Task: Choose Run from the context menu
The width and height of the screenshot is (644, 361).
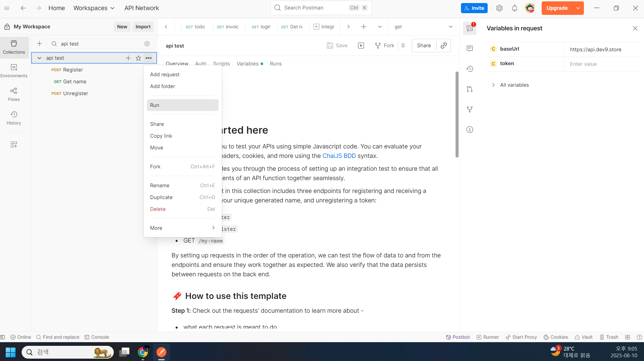Action: pyautogui.click(x=182, y=105)
